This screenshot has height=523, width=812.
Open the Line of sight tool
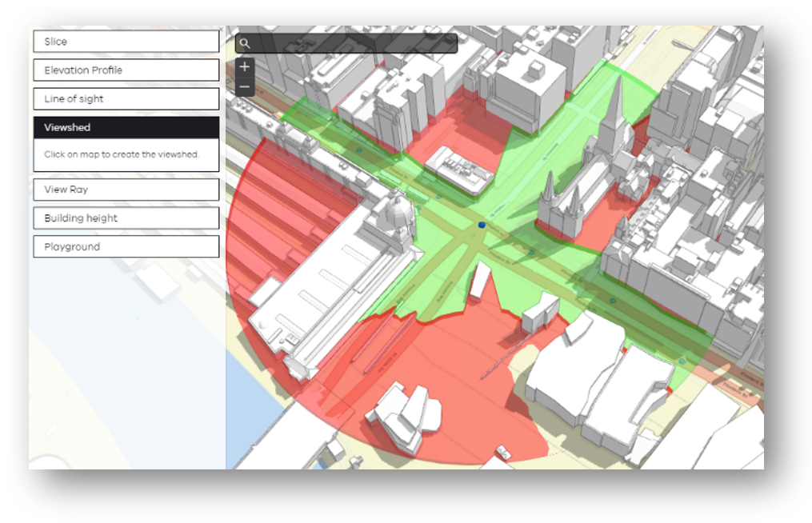point(126,98)
